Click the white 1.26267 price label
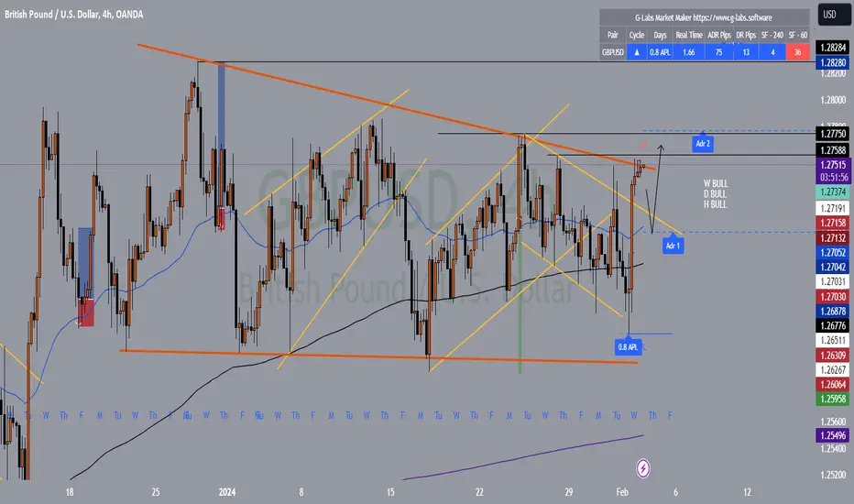854x504 pixels. pyautogui.click(x=832, y=370)
